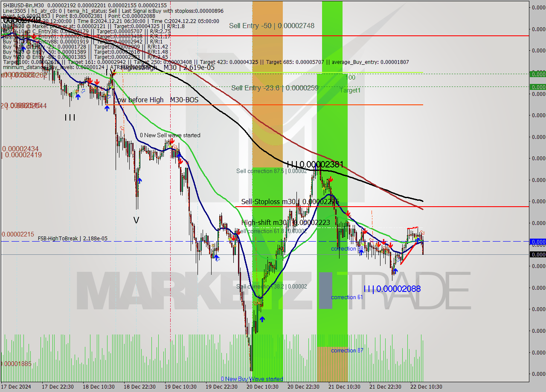Click the '0.00001885' price label at left

point(16,364)
